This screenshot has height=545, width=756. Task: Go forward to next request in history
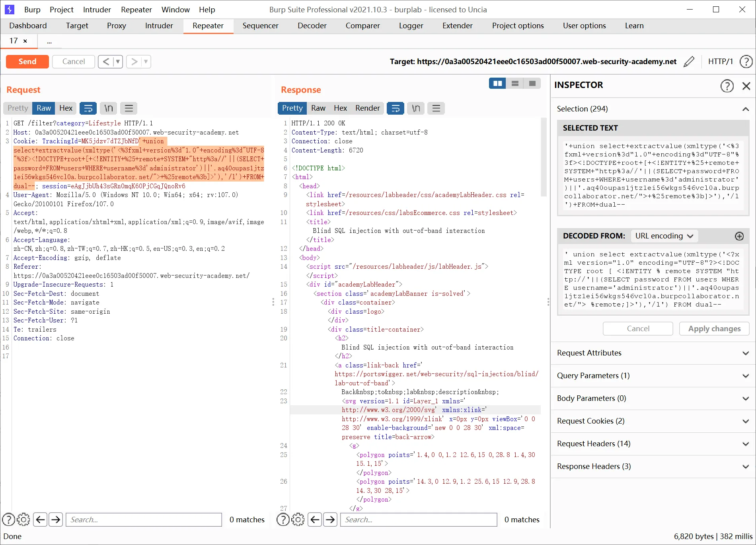coord(134,62)
